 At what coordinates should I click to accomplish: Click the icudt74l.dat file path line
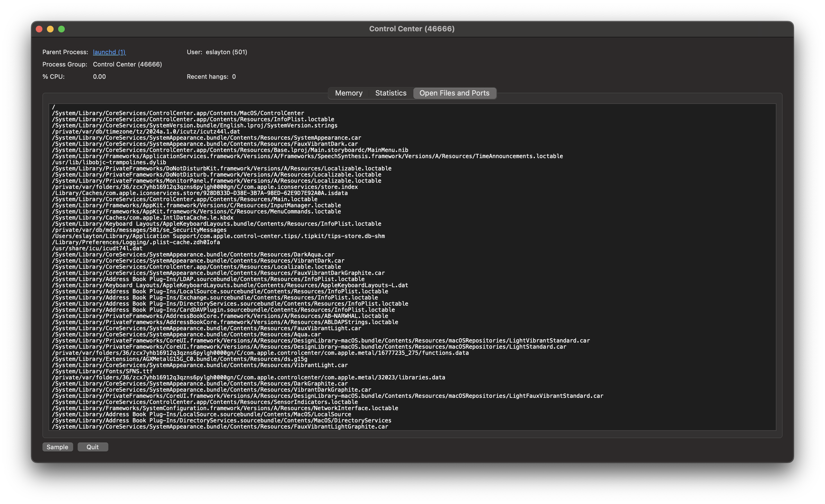tap(97, 248)
